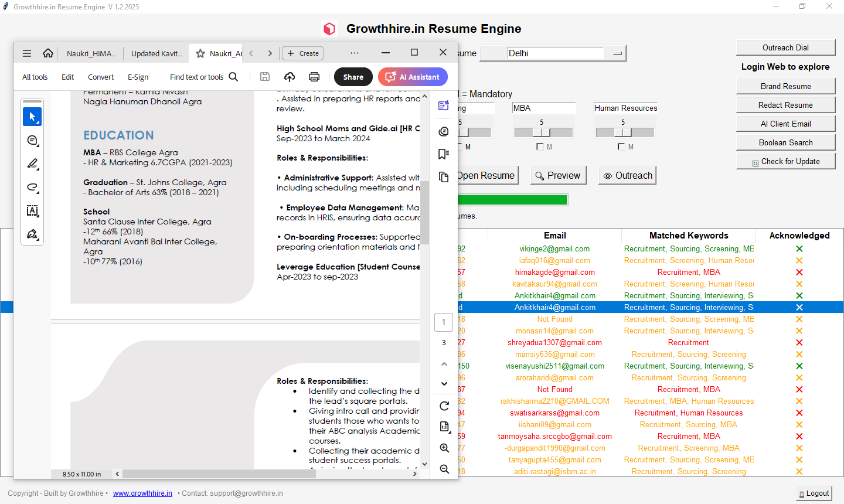Zoom out of the PDF
The image size is (844, 504).
pos(444,469)
